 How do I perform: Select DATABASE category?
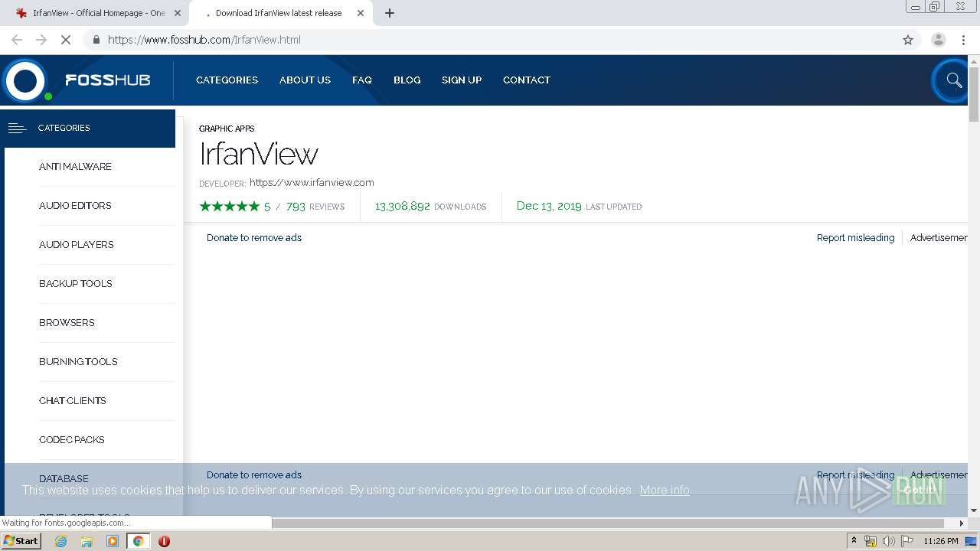click(64, 478)
